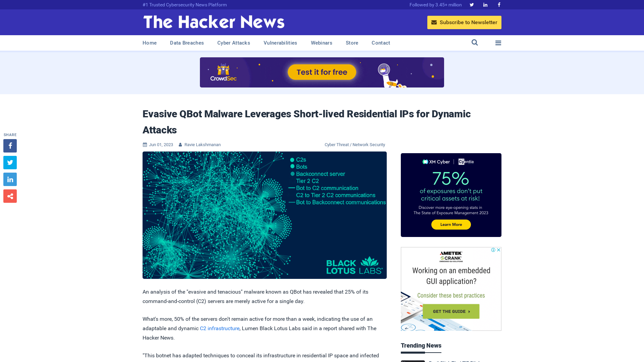
Task: Open the Cyber Attacks menu item
Action: point(233,43)
